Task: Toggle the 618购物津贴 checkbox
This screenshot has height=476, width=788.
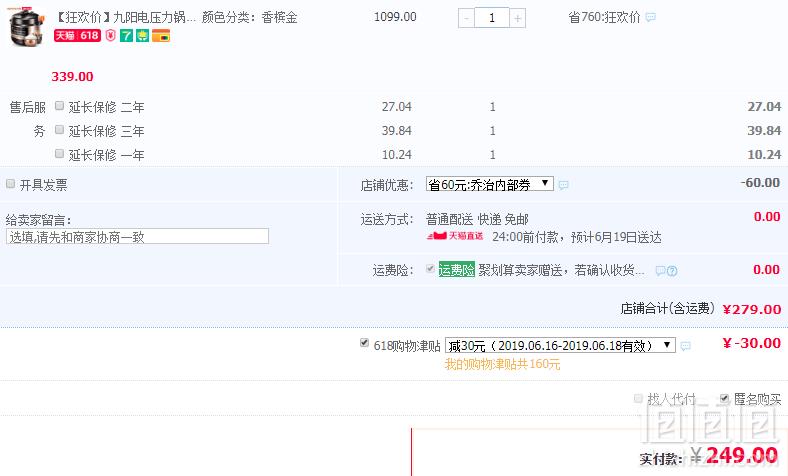Action: pos(364,343)
